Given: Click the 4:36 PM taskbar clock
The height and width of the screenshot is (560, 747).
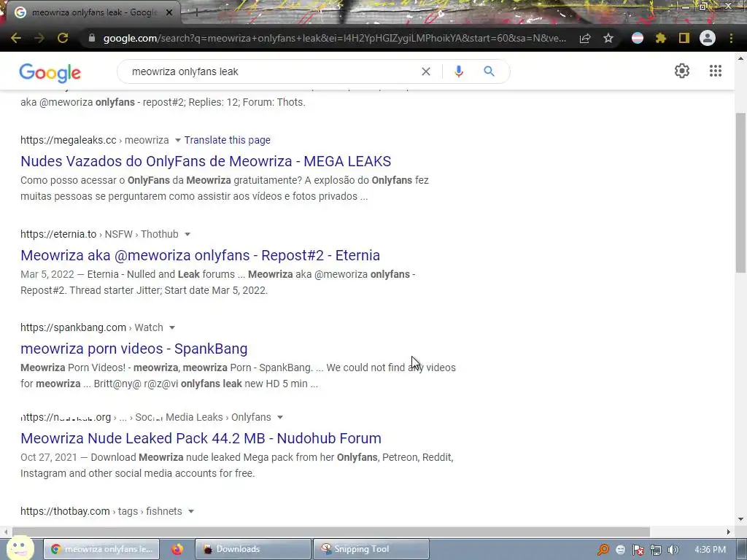Looking at the screenshot, I should [711, 550].
